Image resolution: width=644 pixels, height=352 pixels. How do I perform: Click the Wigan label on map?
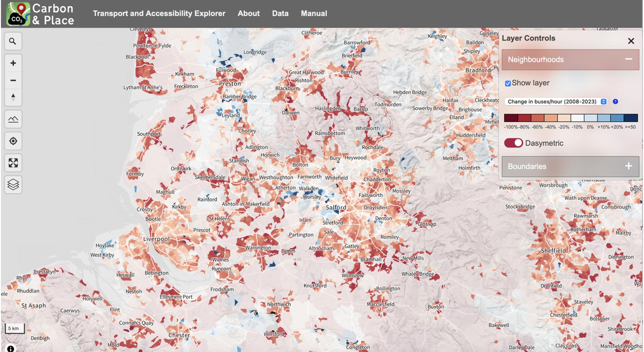248,179
